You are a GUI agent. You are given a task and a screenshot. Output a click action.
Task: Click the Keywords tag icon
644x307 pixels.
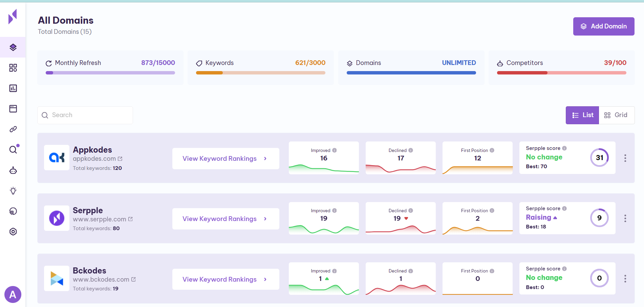click(x=199, y=63)
